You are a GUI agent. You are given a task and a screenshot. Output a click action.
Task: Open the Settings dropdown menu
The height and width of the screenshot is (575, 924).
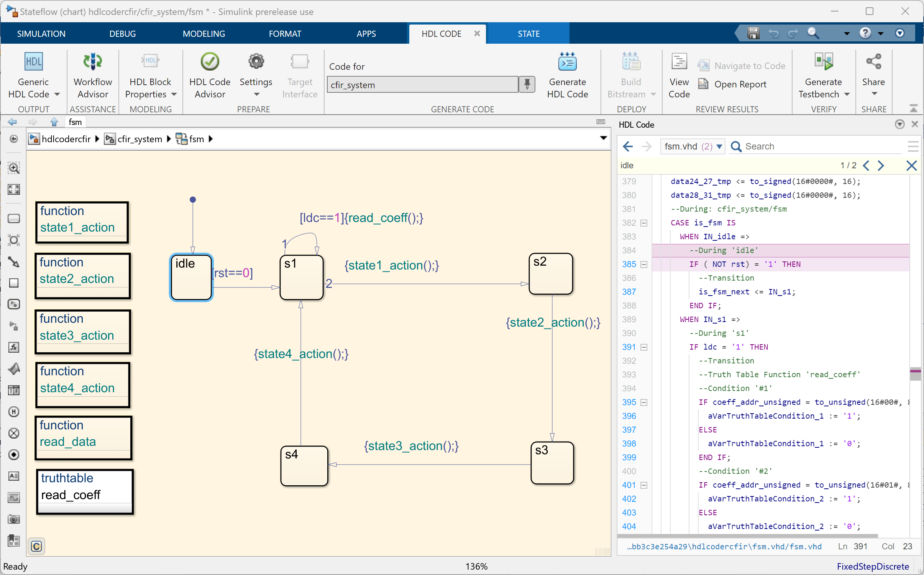click(x=256, y=94)
